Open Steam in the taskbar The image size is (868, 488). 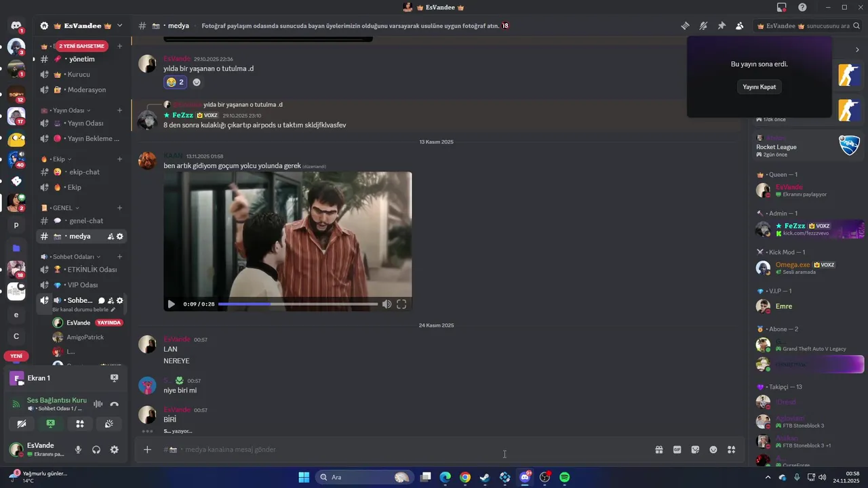485,477
